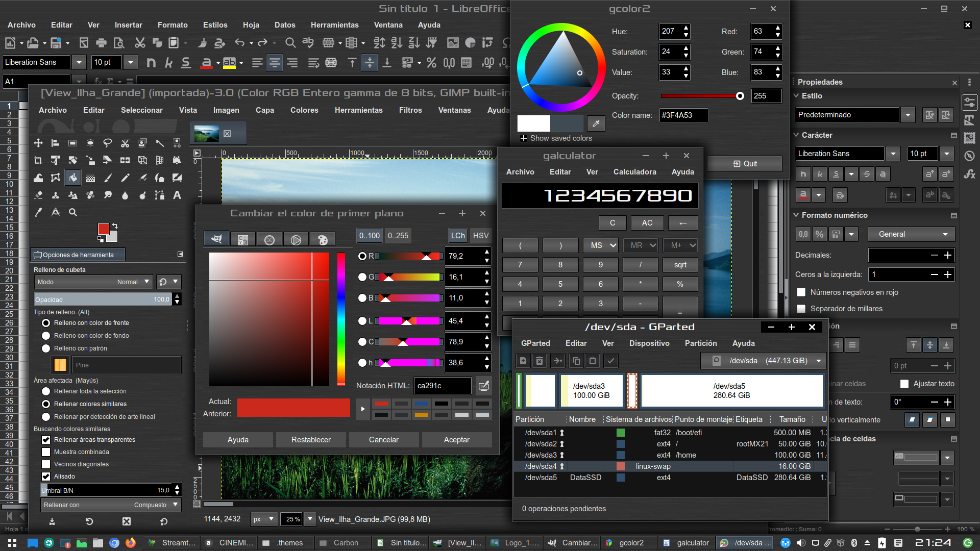Viewport: 980px width, 551px height.
Task: Switch color model to HSV
Action: 481,236
